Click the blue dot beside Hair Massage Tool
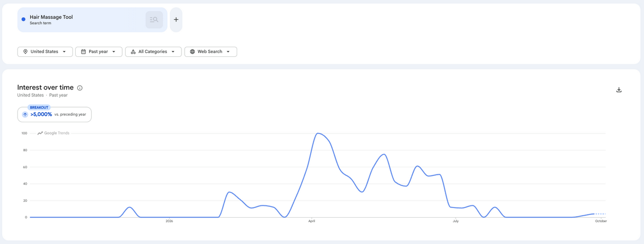This screenshot has height=244, width=644. tap(23, 19)
